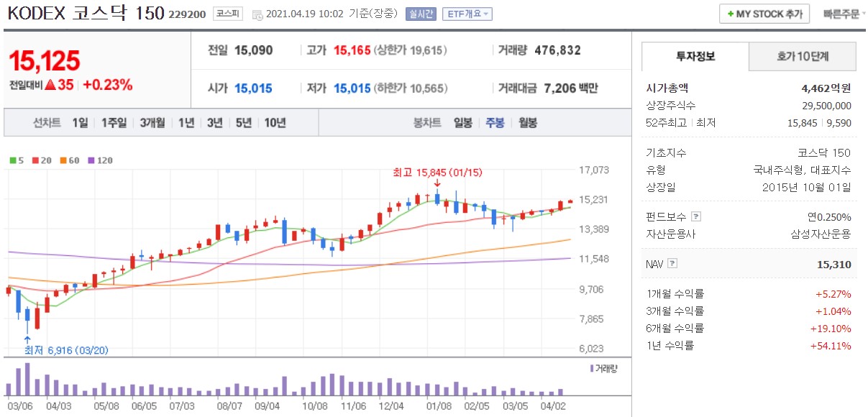Click the 상장주식수 value 29,500,000

point(826,106)
